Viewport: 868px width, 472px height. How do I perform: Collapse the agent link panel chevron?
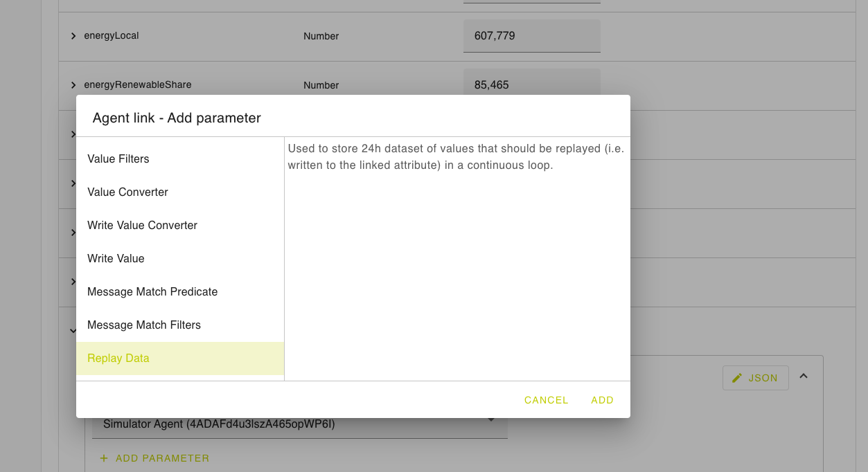coord(804,376)
